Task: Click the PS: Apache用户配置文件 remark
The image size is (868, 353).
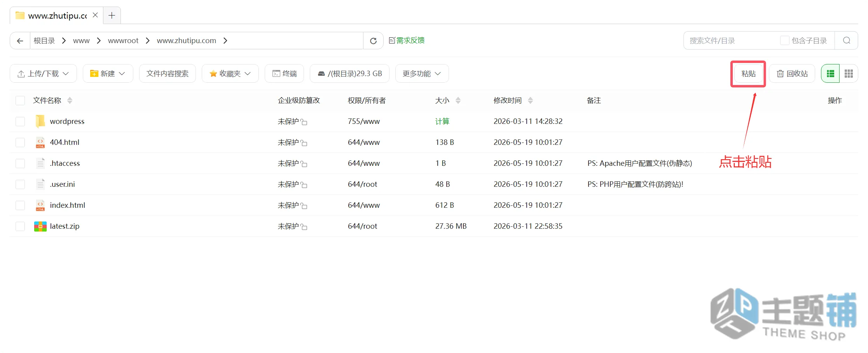Action: pos(640,163)
